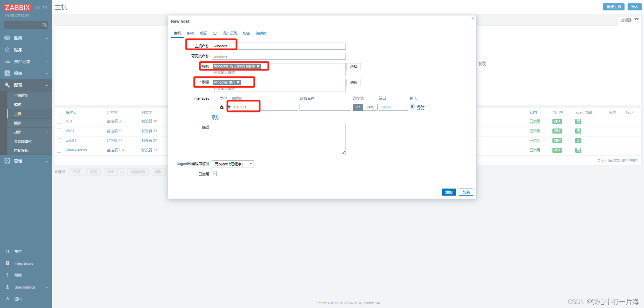Switch to the IPMI tab

[x=191, y=33]
